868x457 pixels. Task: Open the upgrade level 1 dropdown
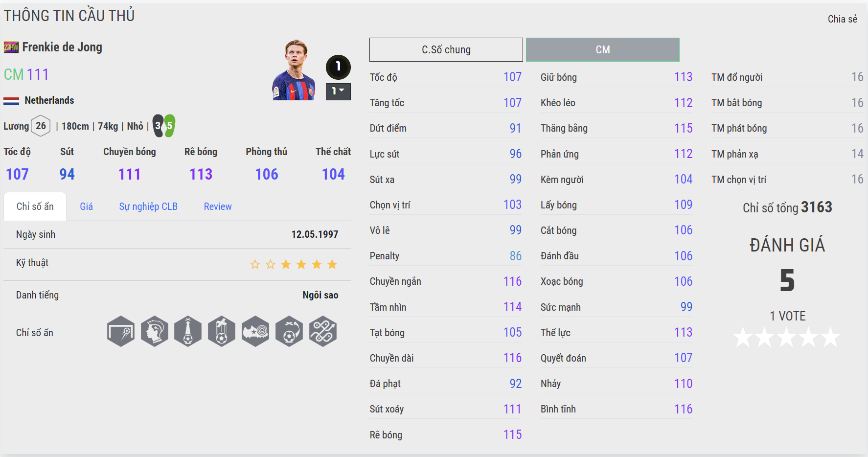point(338,91)
